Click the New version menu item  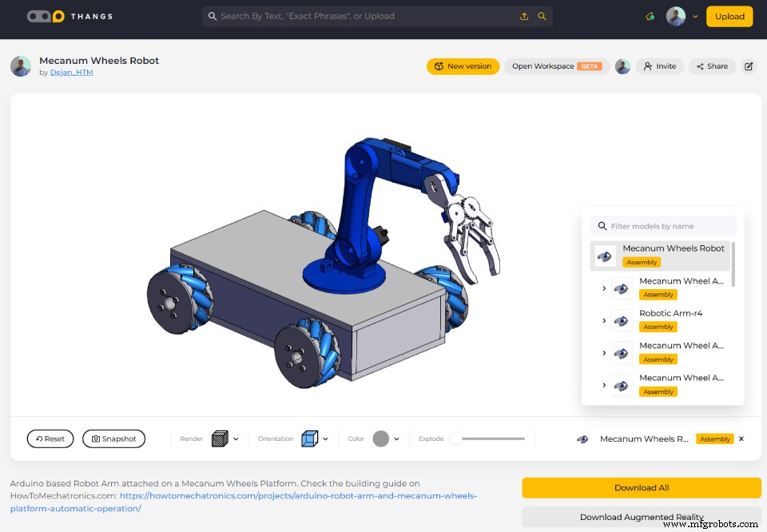click(463, 66)
